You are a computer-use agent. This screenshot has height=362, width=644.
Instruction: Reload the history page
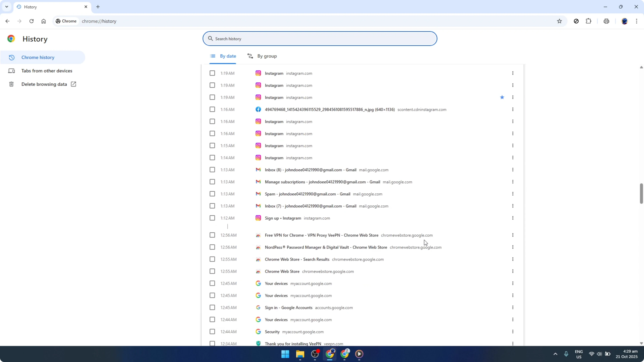coord(31,21)
